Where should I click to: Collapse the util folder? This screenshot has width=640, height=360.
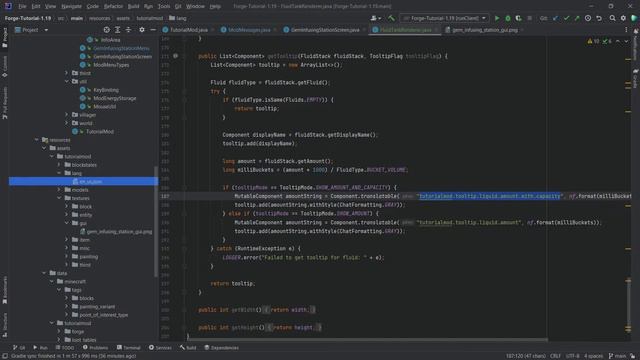click(x=67, y=82)
